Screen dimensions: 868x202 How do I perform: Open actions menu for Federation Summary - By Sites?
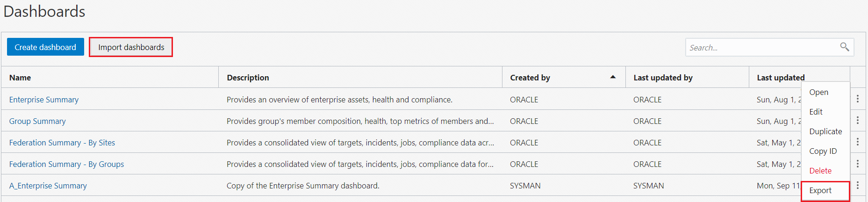(x=857, y=142)
